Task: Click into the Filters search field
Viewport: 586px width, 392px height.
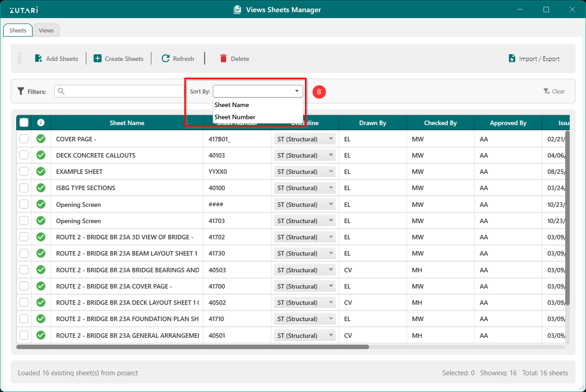Action: [x=123, y=91]
